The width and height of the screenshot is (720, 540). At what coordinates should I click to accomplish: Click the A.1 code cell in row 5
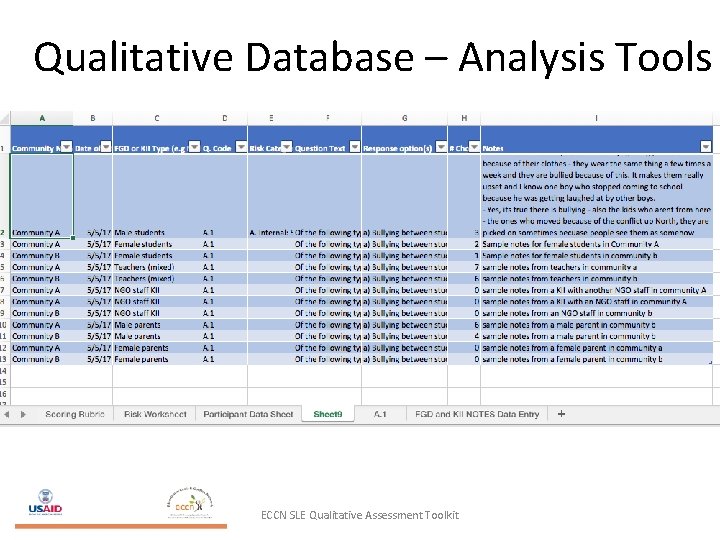(225, 267)
